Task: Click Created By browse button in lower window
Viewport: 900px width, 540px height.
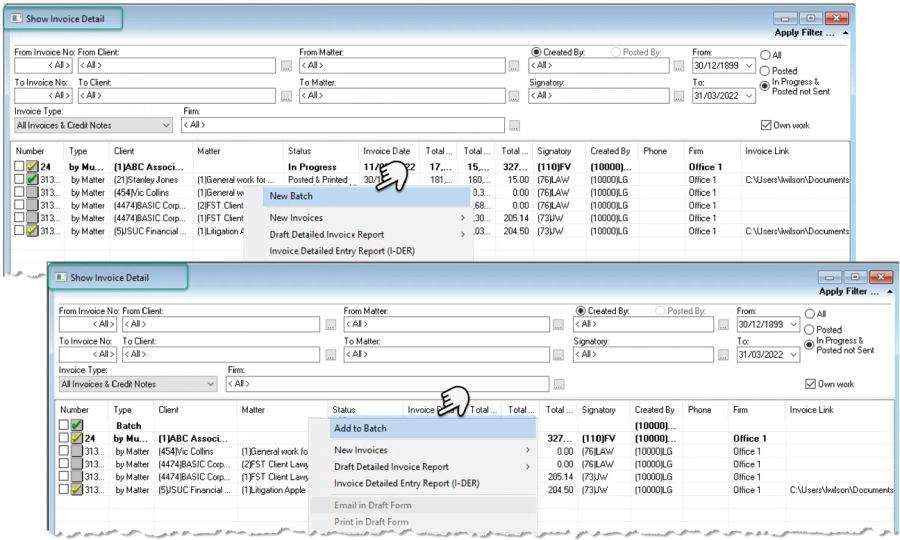Action: [723, 325]
